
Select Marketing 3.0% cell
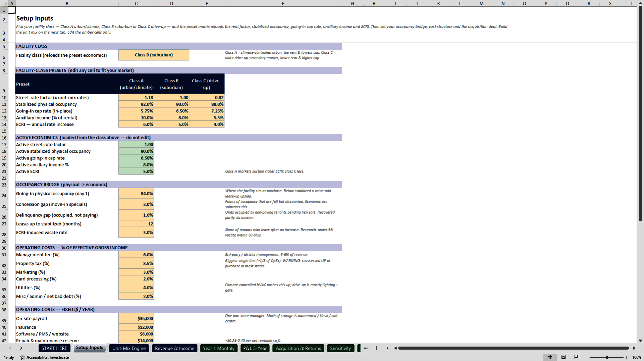[136, 272]
